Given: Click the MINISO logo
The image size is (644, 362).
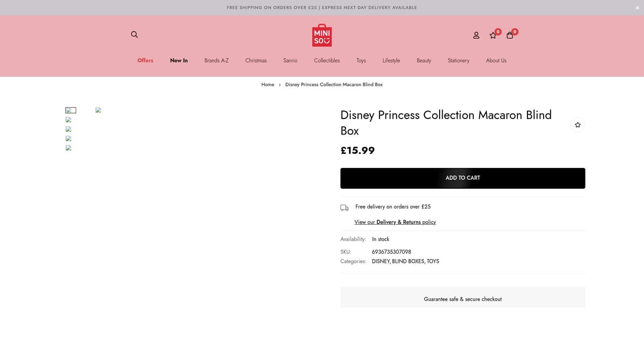Looking at the screenshot, I should [x=321, y=34].
